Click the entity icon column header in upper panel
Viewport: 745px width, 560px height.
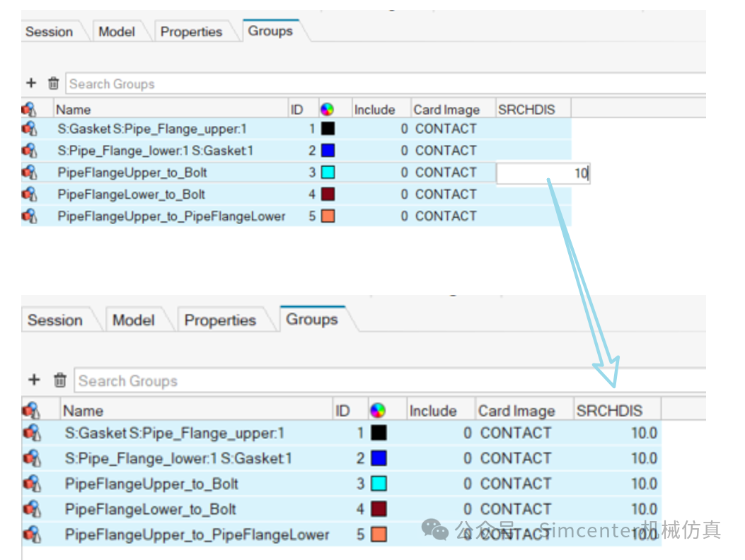point(29,110)
